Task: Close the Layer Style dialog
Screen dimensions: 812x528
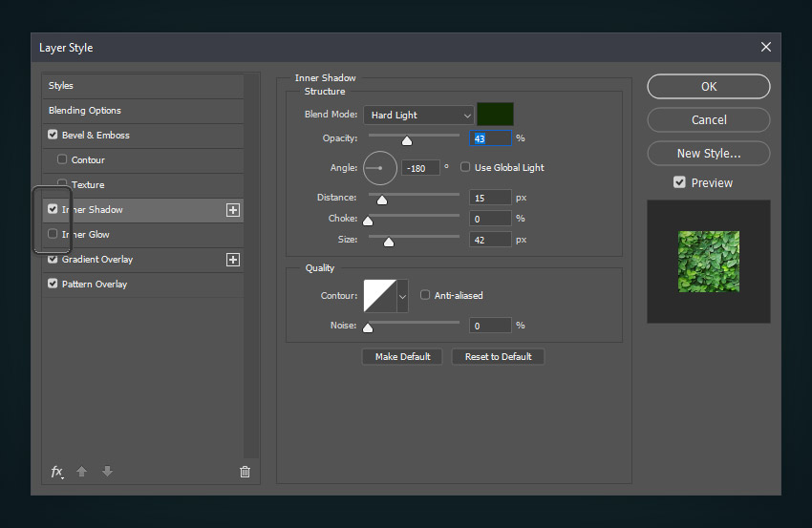Action: point(765,47)
